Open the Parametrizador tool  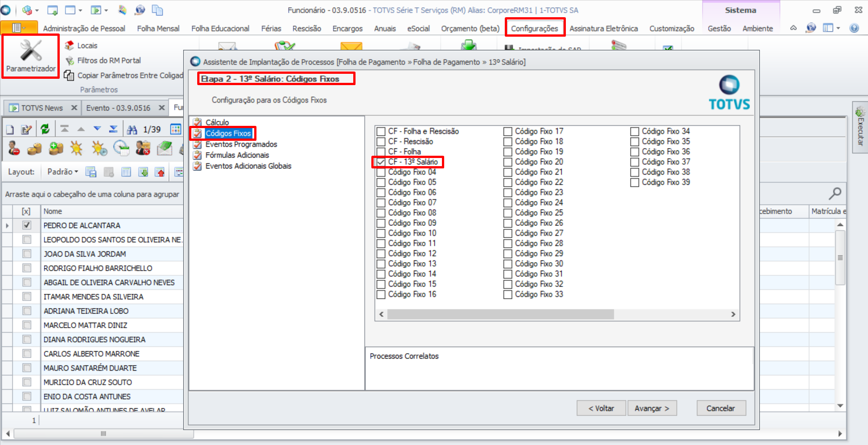click(31, 57)
